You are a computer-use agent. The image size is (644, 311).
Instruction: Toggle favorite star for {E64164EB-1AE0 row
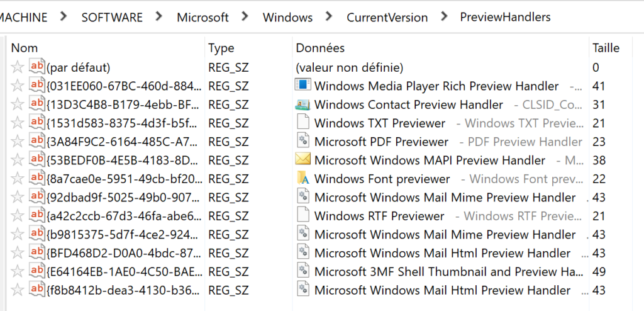point(17,271)
